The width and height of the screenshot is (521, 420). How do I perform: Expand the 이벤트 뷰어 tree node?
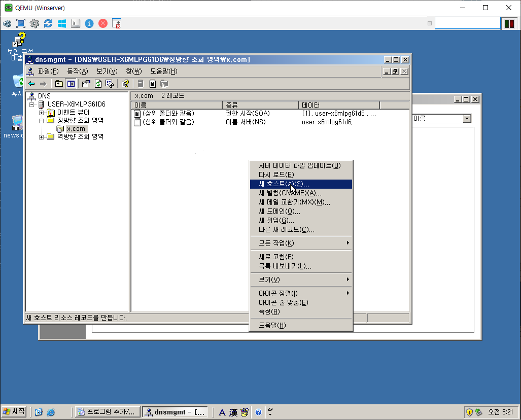[x=41, y=113]
